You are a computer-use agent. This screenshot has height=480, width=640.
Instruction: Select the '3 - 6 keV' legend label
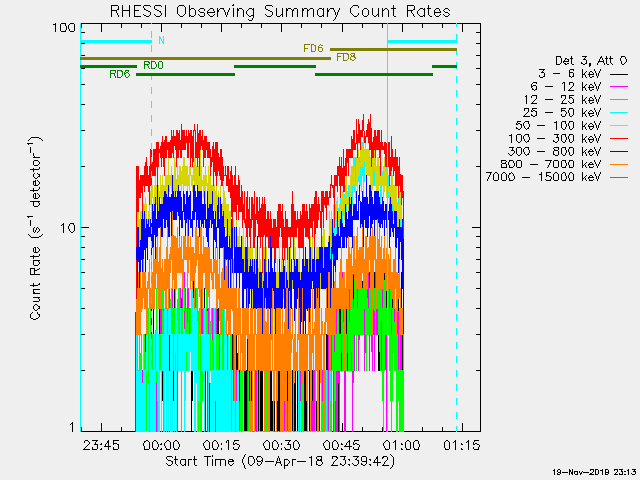(569, 74)
